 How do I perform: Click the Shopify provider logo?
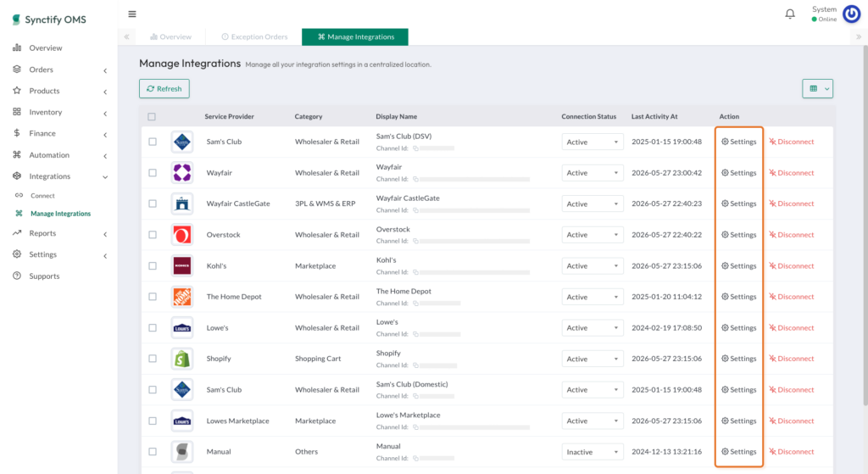pyautogui.click(x=182, y=359)
